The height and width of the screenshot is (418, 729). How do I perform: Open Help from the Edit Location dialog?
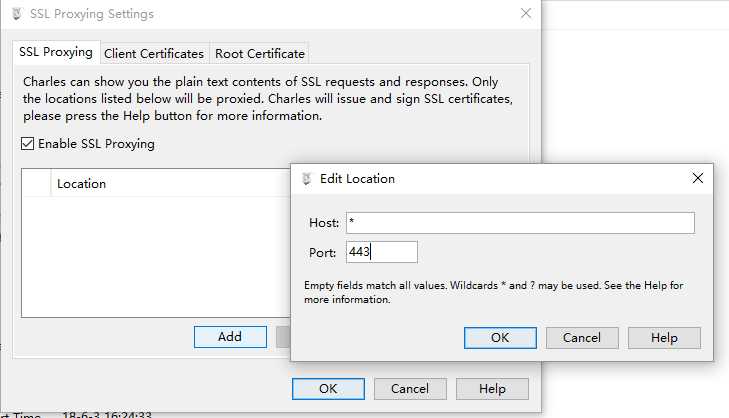[664, 338]
